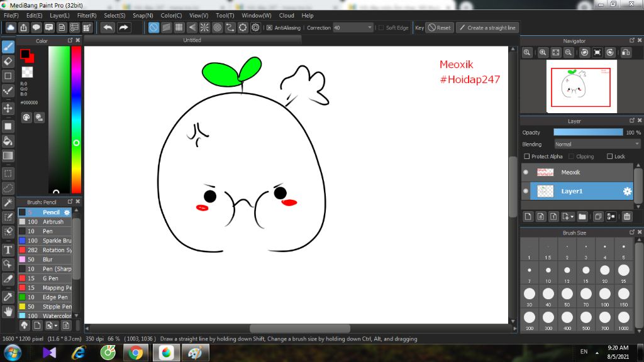Screen dimensions: 644x362
Task: Open the File menu
Action: coord(11,16)
